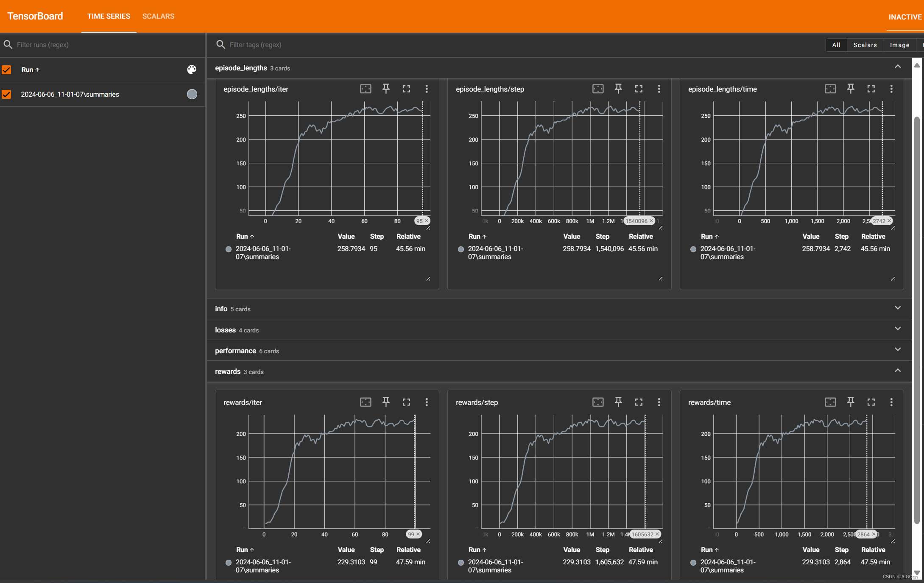
Task: Remove the 1540096 step selector chip
Action: point(652,221)
